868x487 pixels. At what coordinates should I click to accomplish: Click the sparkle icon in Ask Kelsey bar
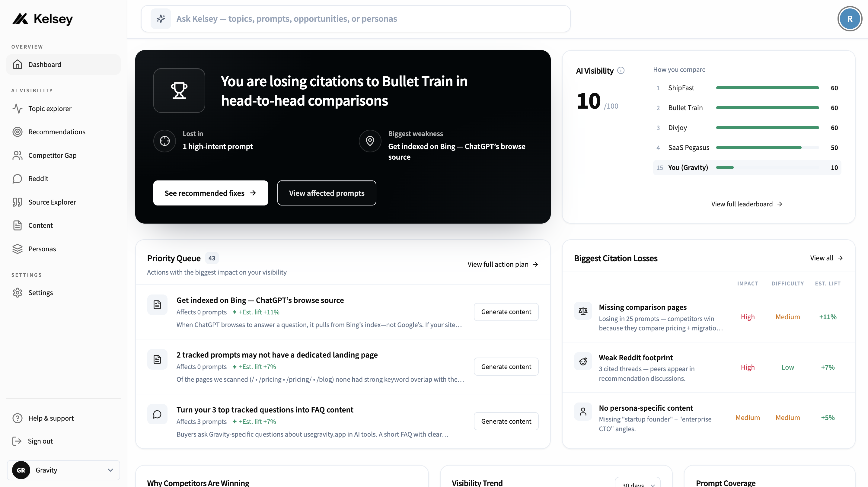tap(161, 18)
